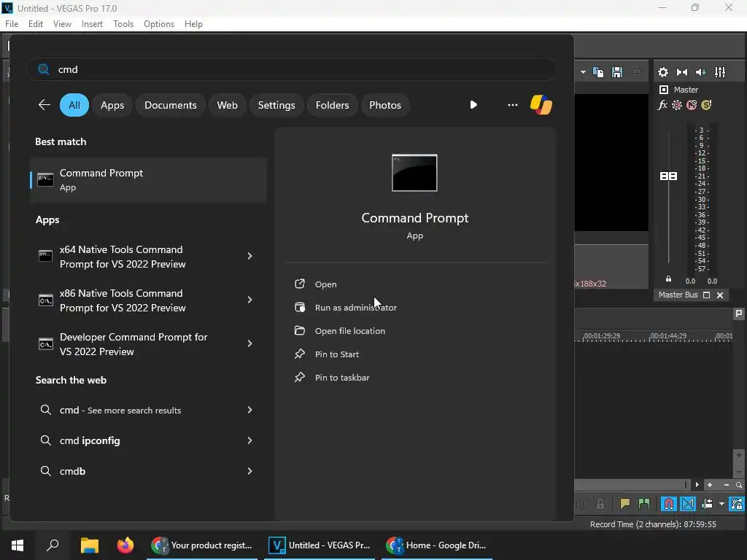Click the search box containing cmd
Image resolution: width=747 pixels, height=560 pixels.
pyautogui.click(x=291, y=69)
